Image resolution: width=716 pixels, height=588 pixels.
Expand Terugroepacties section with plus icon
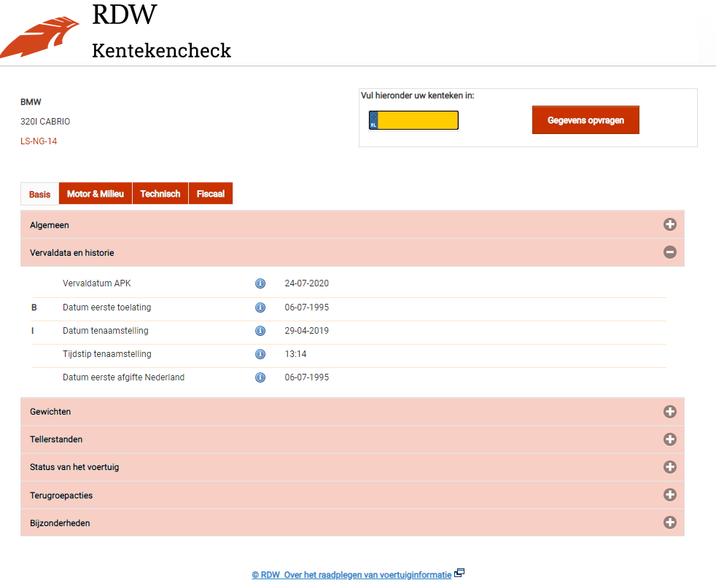coord(670,495)
